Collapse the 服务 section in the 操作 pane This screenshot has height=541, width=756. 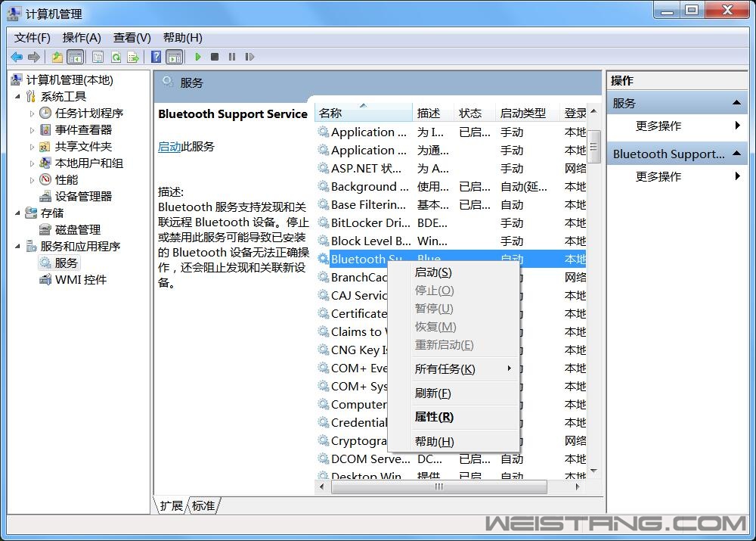(736, 102)
